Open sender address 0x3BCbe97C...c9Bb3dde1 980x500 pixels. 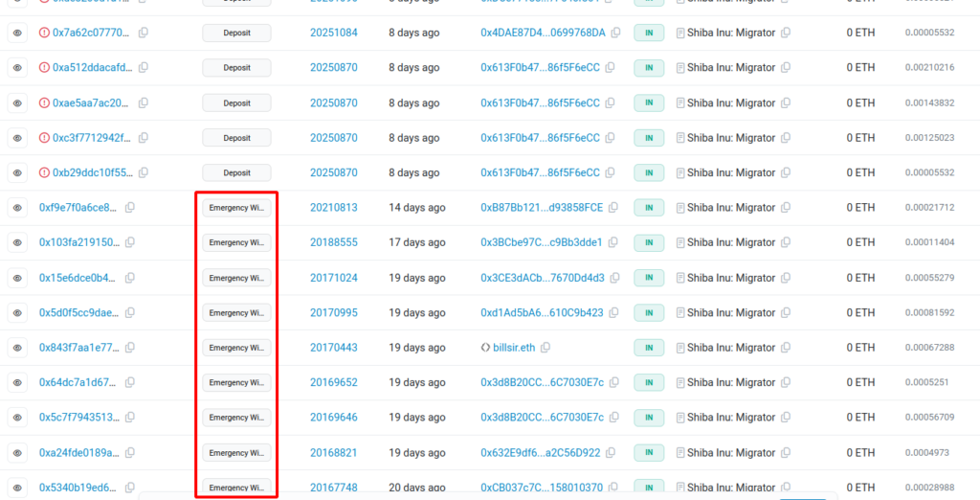click(x=542, y=242)
